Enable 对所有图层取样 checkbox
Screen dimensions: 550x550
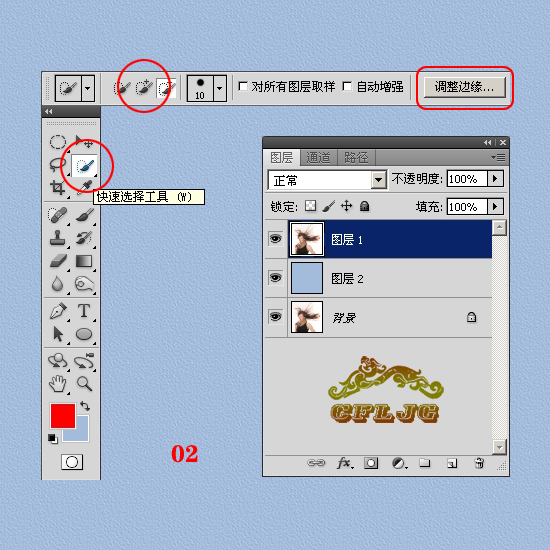tap(243, 86)
